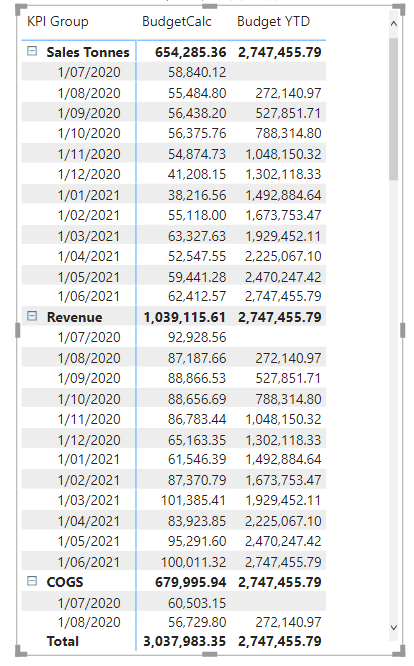Click the value 92,928.56
Image resolution: width=414 pixels, height=666 pixels.
tap(197, 337)
